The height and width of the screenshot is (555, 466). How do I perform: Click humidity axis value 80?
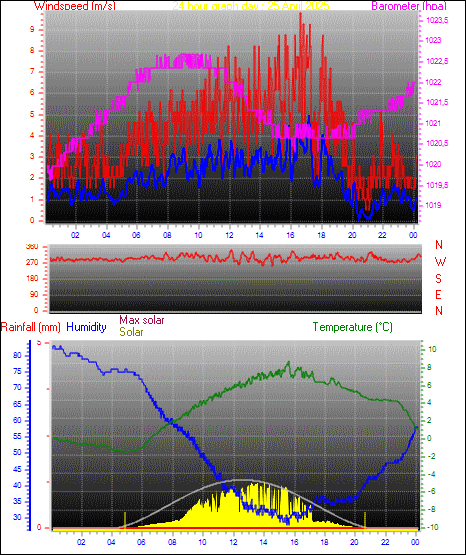pyautogui.click(x=17, y=356)
